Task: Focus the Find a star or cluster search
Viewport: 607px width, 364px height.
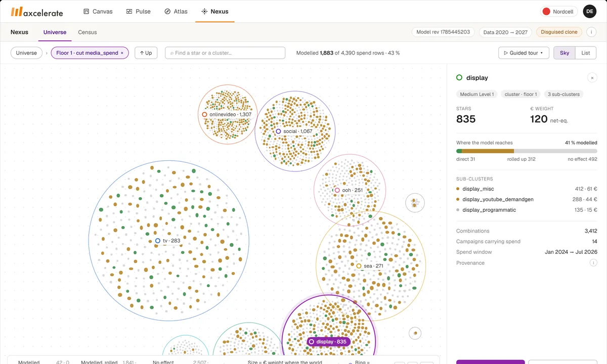Action: pos(225,53)
